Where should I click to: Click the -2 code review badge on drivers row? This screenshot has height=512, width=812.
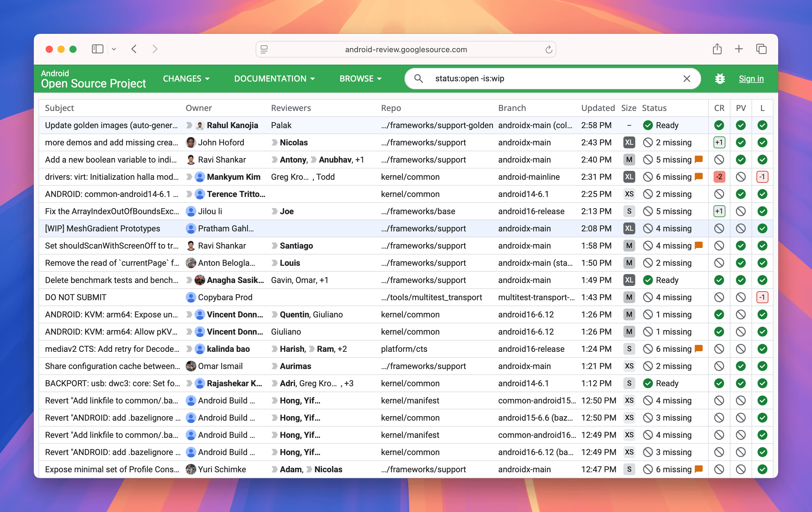pyautogui.click(x=719, y=177)
